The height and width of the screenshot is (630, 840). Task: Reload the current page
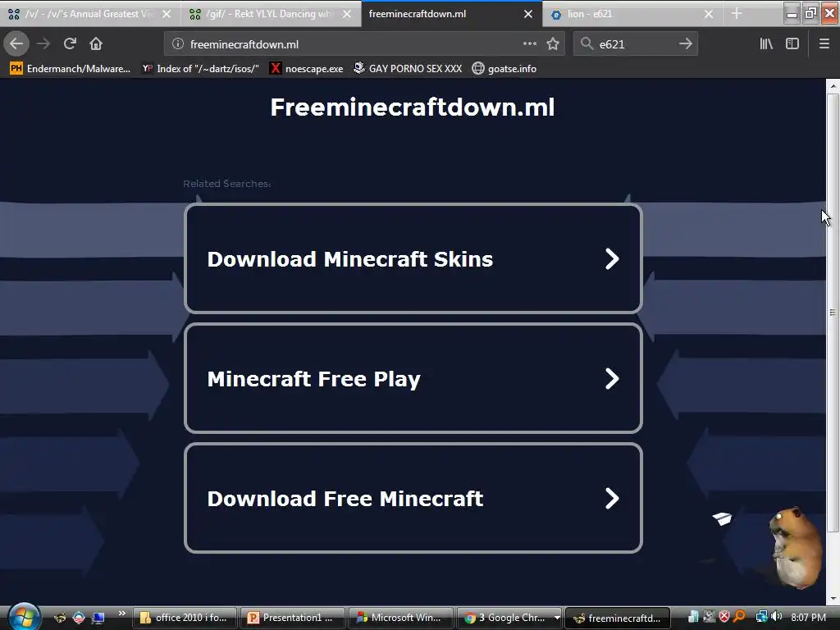click(71, 44)
